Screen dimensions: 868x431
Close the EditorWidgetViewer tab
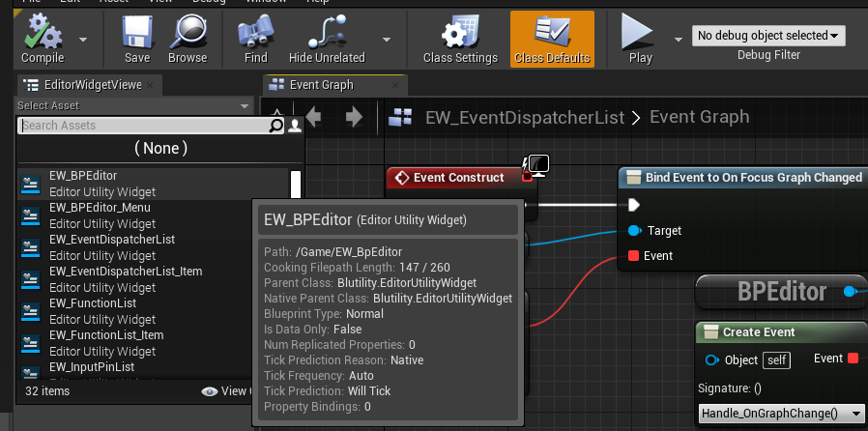150,85
